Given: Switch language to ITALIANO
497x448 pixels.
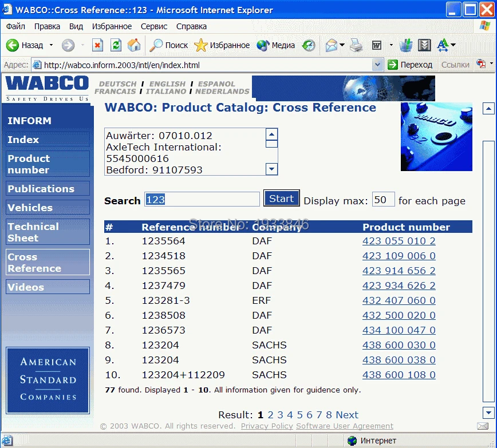Looking at the screenshot, I should (x=166, y=92).
